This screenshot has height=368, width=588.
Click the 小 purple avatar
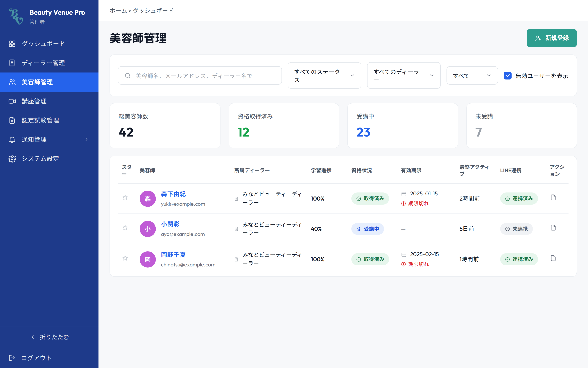(x=148, y=229)
